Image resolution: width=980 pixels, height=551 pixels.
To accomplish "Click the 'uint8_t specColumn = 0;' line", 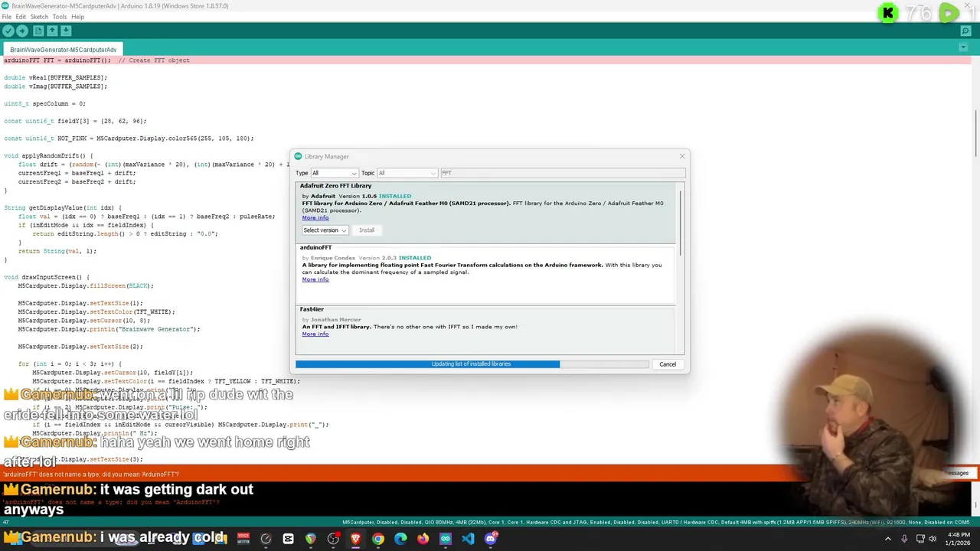I will pyautogui.click(x=44, y=103).
